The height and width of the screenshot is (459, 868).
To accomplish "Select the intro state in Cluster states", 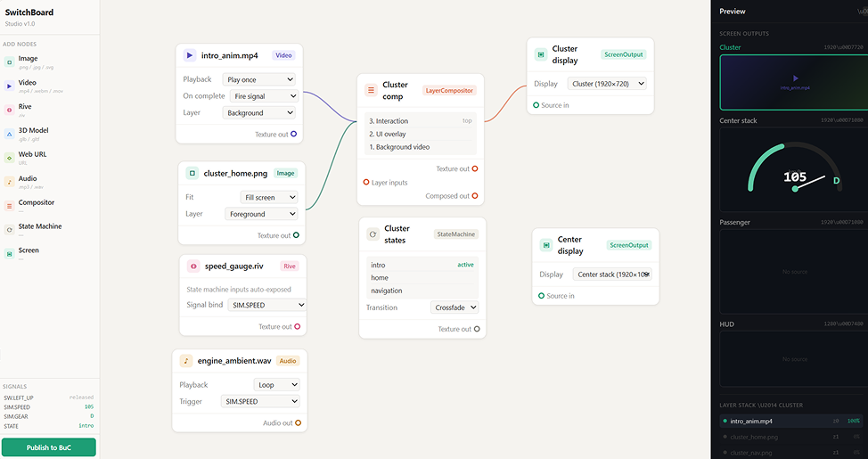I will [x=422, y=265].
